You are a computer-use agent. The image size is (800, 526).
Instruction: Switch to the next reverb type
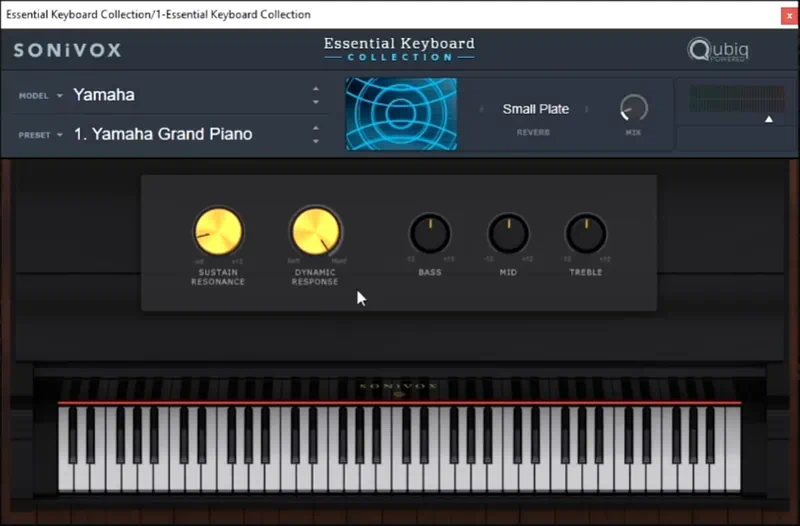click(x=587, y=109)
